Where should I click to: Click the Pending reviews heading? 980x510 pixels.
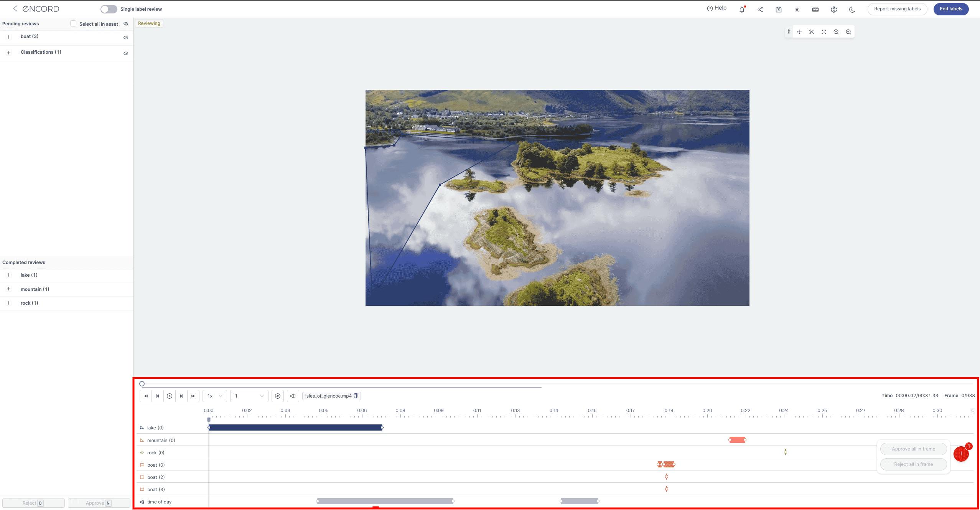(x=21, y=24)
